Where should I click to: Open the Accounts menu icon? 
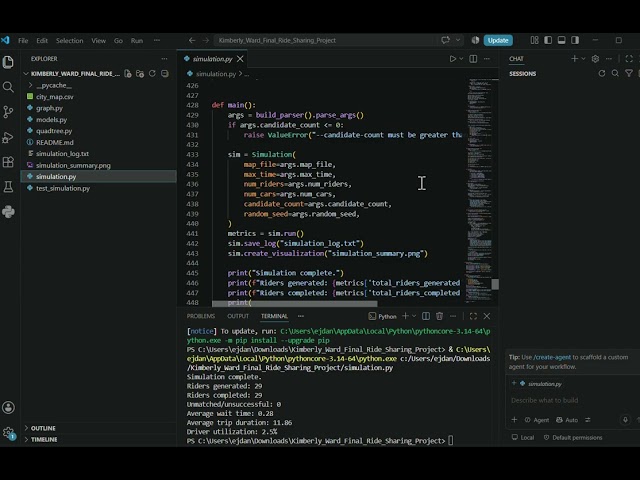click(x=8, y=407)
